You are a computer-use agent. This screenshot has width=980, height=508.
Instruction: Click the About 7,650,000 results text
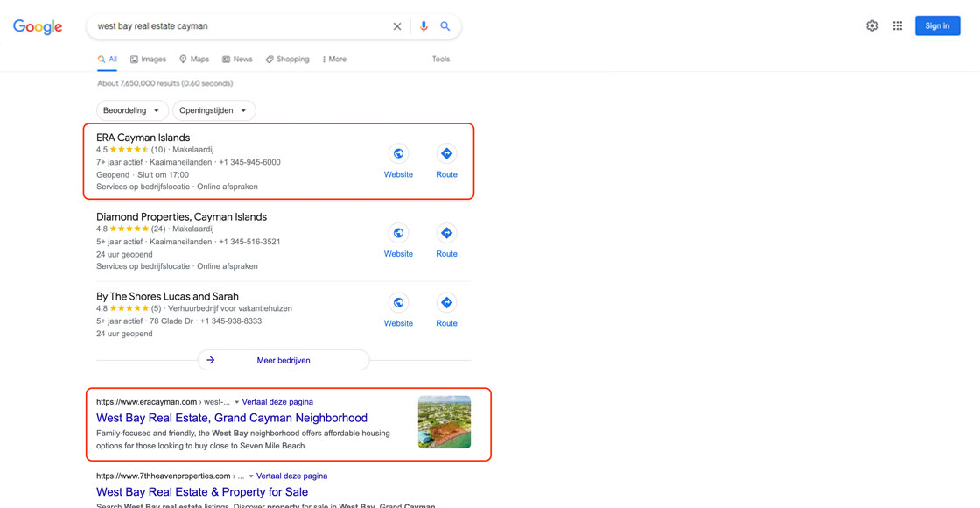(x=165, y=83)
